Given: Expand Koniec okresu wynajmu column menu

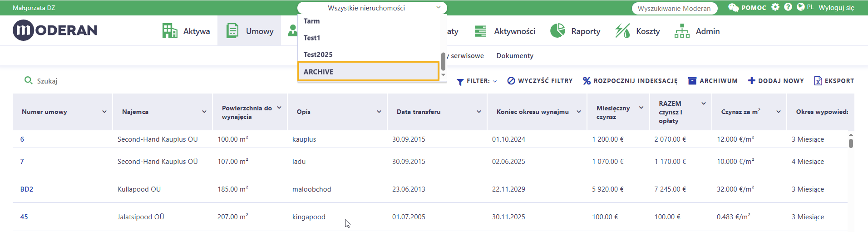Looking at the screenshot, I should tap(579, 112).
